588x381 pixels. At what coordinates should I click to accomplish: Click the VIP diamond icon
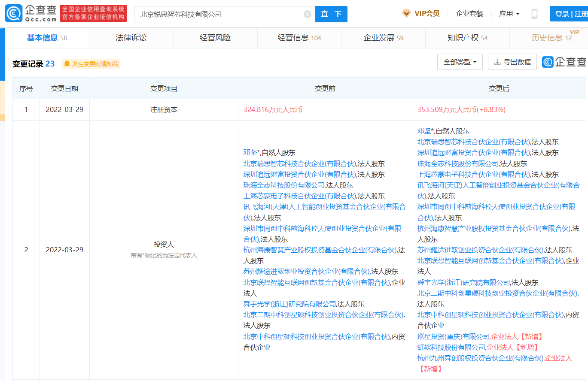click(x=406, y=14)
